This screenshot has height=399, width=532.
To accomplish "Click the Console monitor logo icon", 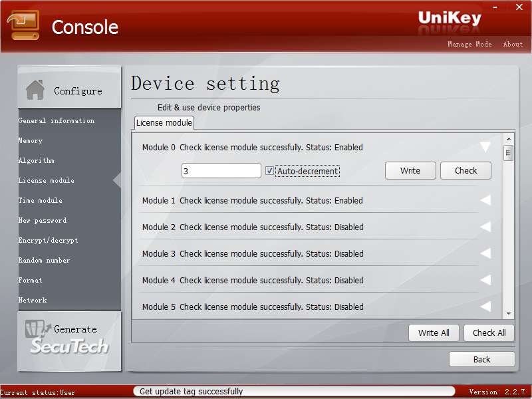I will click(23, 25).
